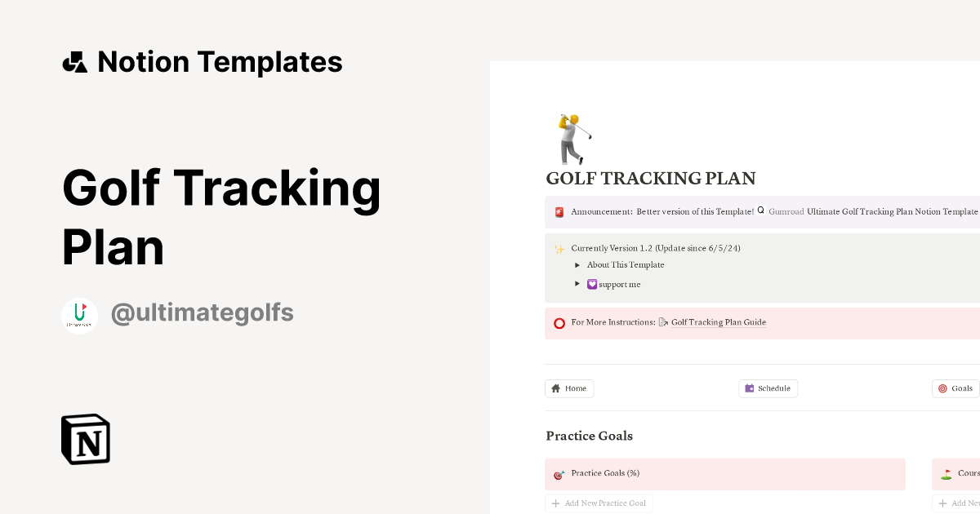Open the Golf Tracking Plan Guide link
The width and height of the screenshot is (980, 514).
click(718, 322)
